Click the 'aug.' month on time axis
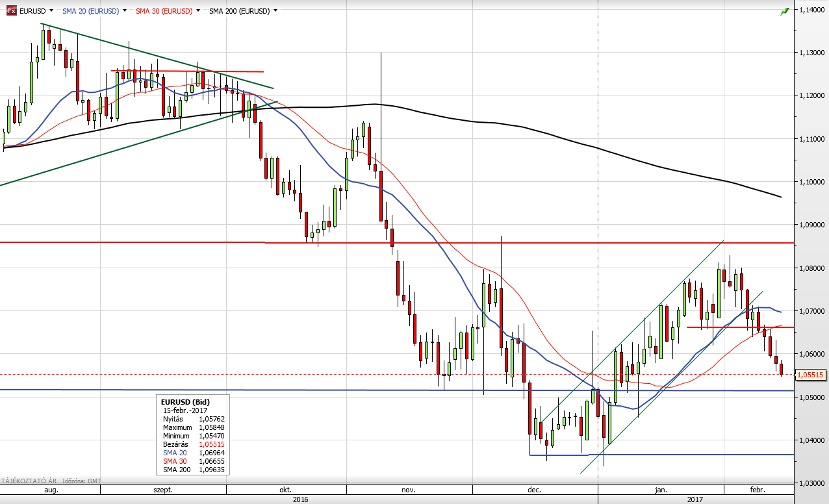 [51, 490]
